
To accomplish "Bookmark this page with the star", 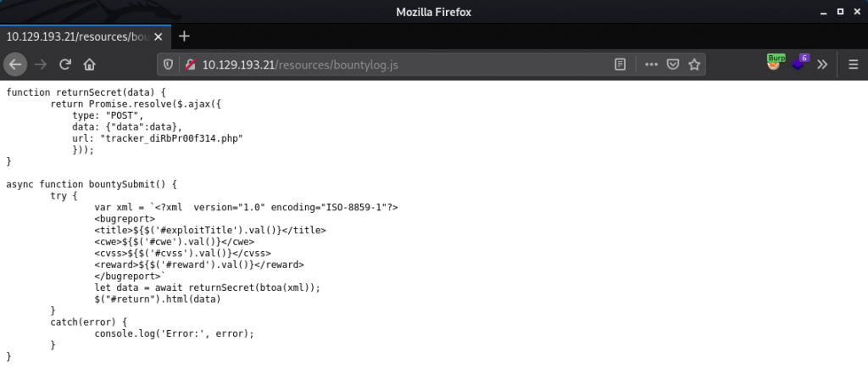I will (694, 64).
